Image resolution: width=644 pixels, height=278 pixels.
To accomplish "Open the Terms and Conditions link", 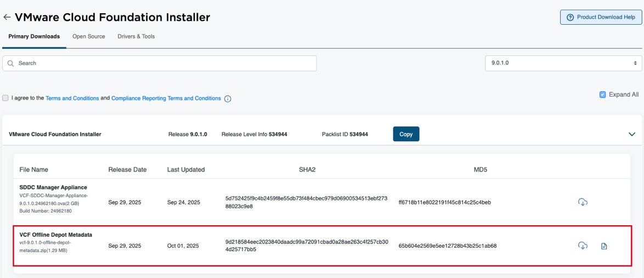I will pyautogui.click(x=72, y=98).
